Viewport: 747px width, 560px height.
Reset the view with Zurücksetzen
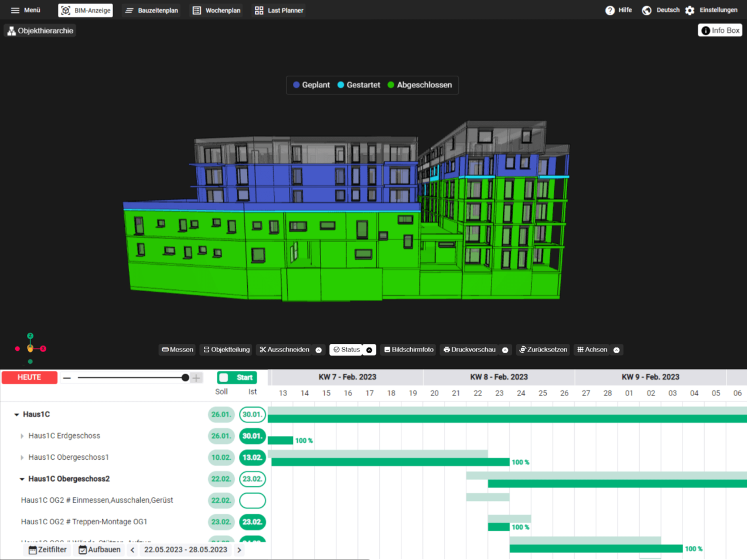[x=543, y=350]
